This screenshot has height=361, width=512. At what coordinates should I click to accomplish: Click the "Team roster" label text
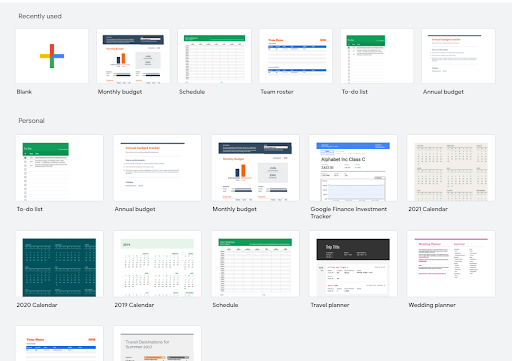pos(277,92)
